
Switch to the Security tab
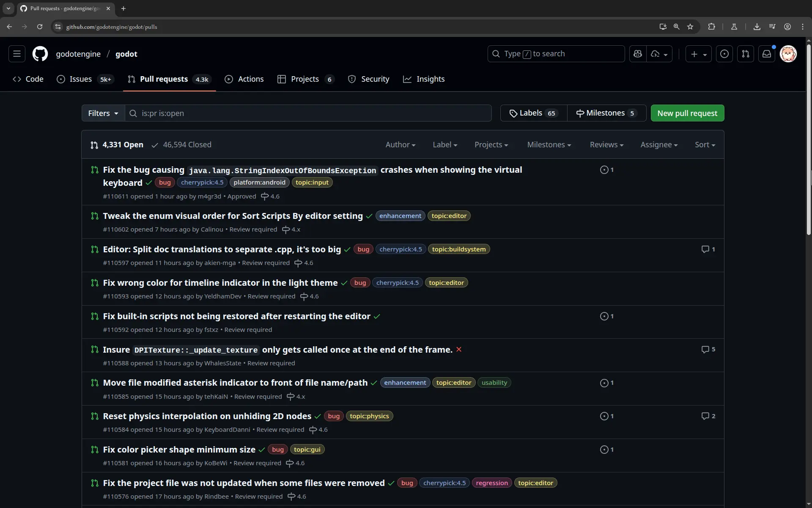pyautogui.click(x=368, y=79)
